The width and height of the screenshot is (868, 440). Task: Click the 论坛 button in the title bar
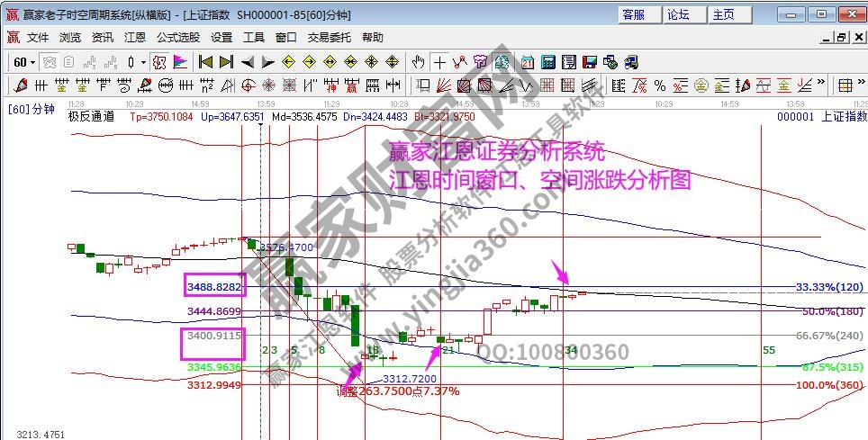point(678,14)
